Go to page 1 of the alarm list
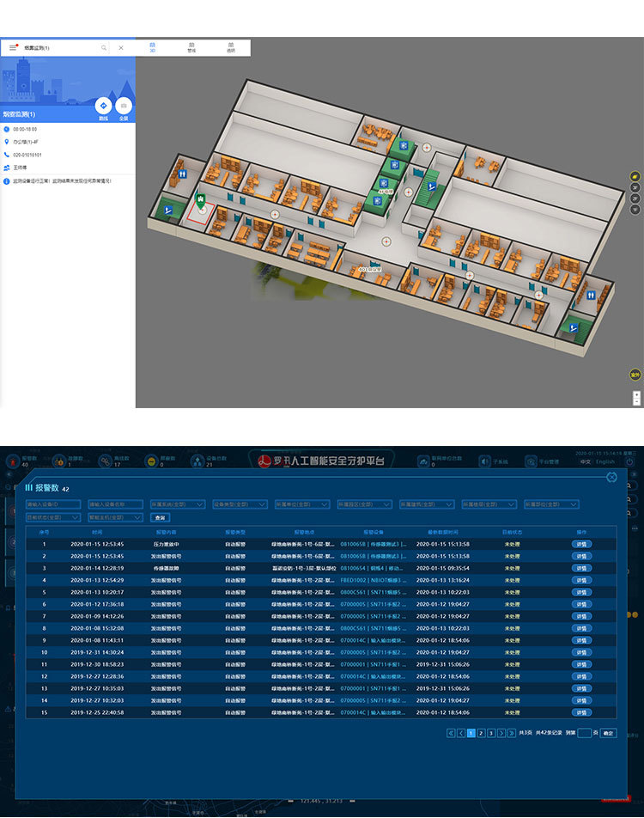The image size is (644, 818). point(471,733)
